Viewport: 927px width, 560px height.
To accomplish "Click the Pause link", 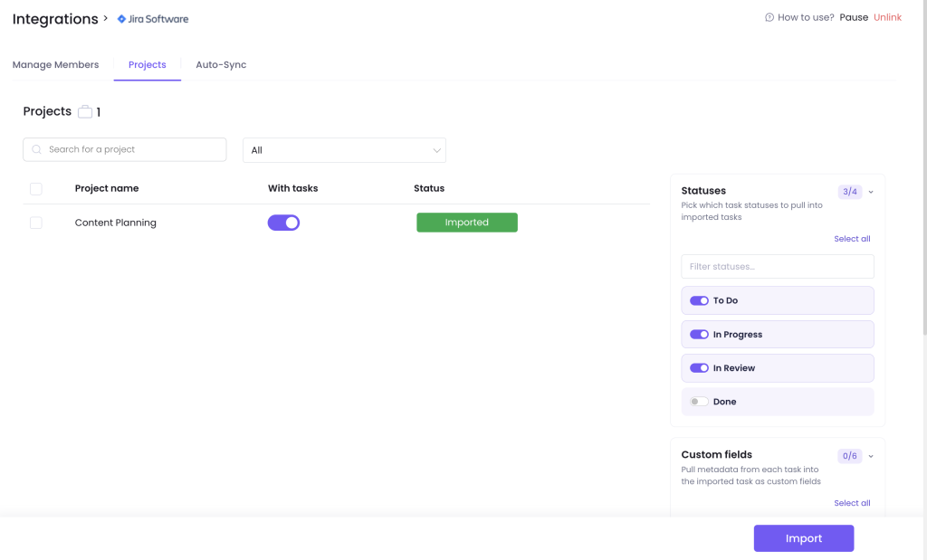I will 854,18.
